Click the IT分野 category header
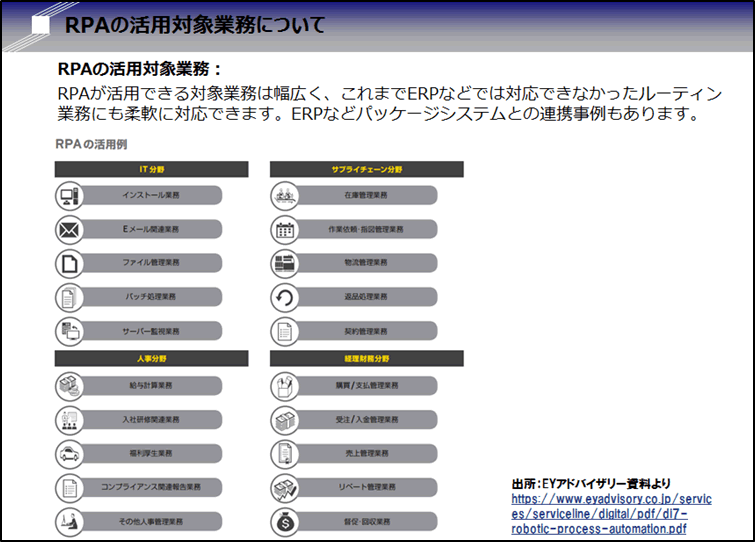Viewport: 755px width, 542px height. coord(151,170)
